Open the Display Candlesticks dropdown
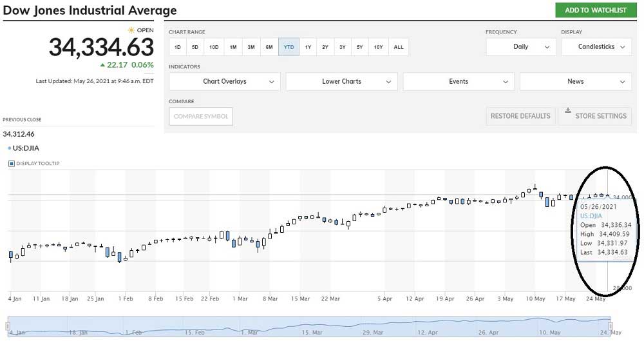This screenshot has height=343, width=644. click(597, 47)
